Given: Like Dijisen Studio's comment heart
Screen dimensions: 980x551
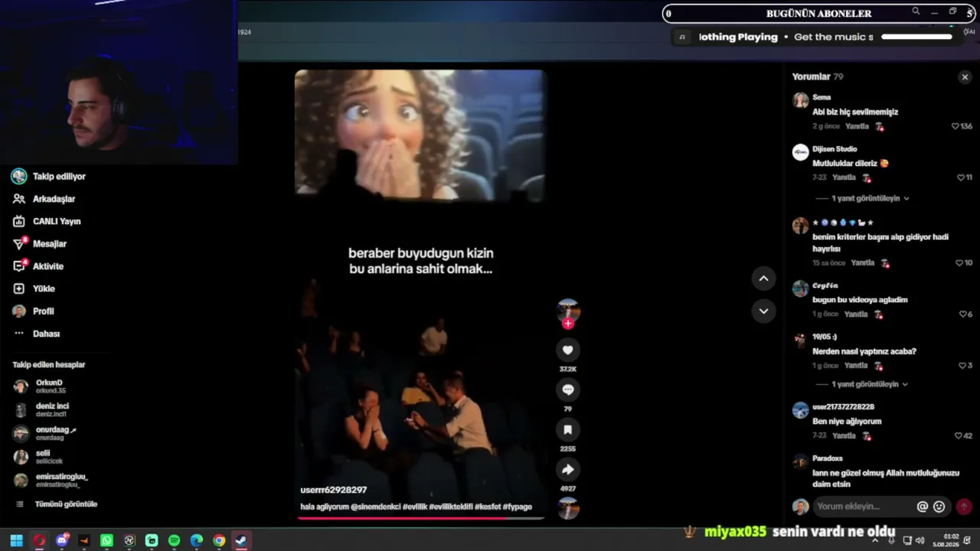Looking at the screenshot, I should 961,178.
